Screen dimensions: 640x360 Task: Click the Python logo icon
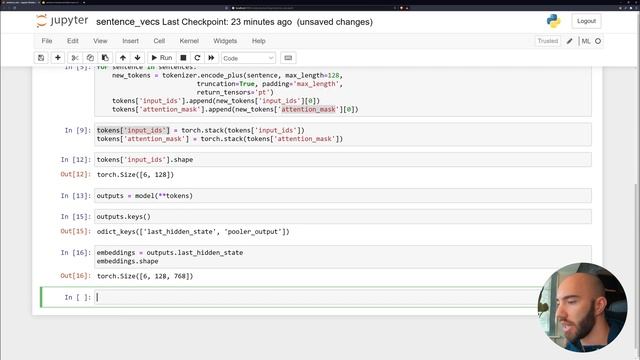(553, 21)
